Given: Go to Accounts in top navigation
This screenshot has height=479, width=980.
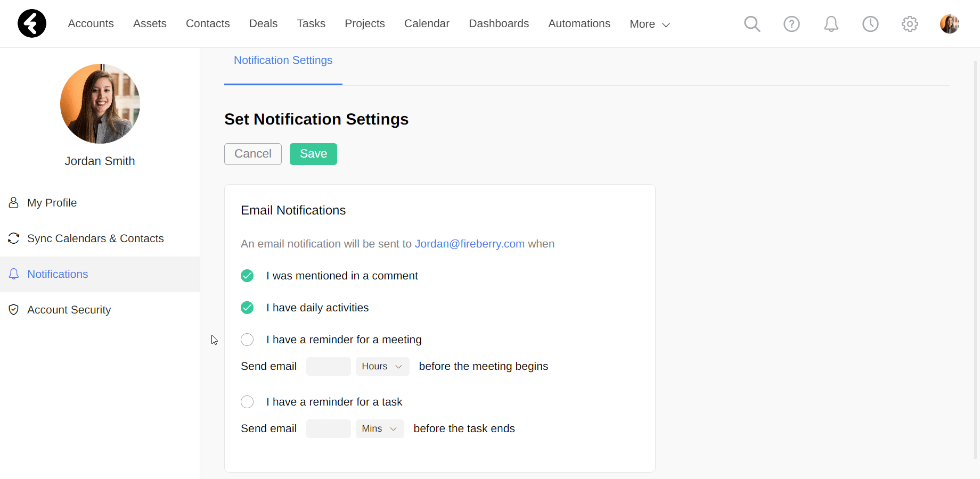Looking at the screenshot, I should (91, 23).
